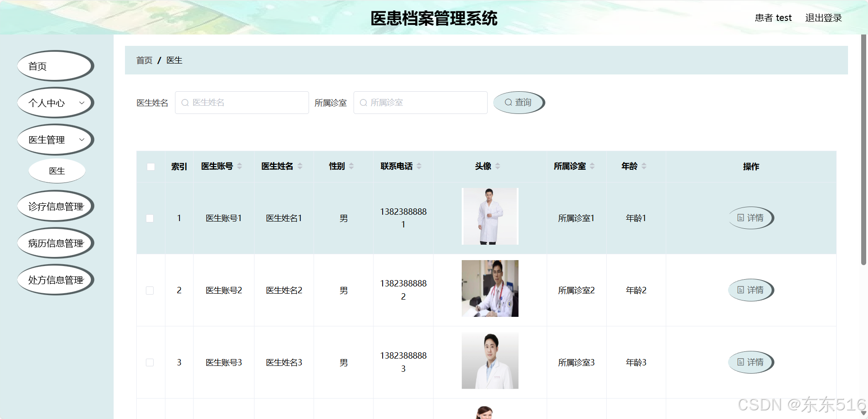
Task: Click the 操作 column header
Action: tap(751, 167)
